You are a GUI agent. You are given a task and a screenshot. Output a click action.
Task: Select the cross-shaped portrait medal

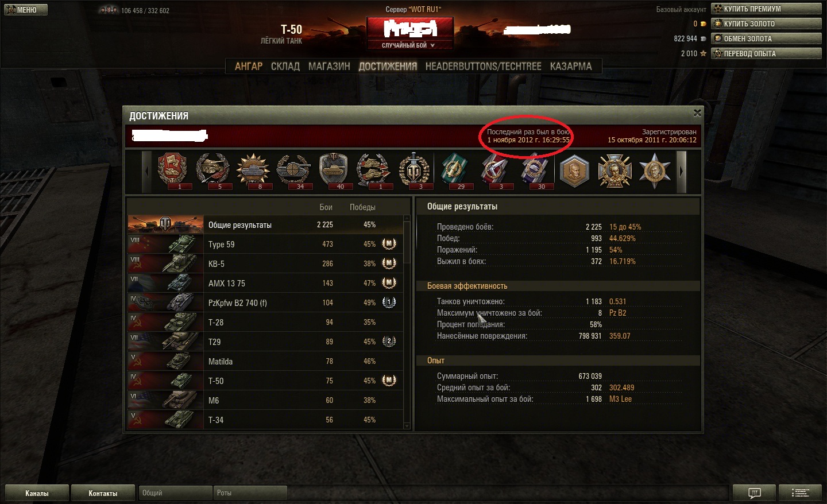click(615, 171)
